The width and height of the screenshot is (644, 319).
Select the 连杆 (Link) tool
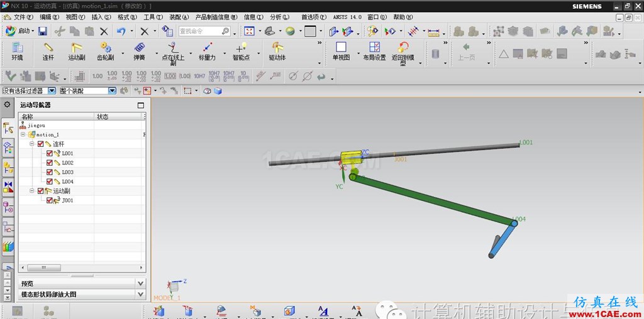(x=48, y=51)
